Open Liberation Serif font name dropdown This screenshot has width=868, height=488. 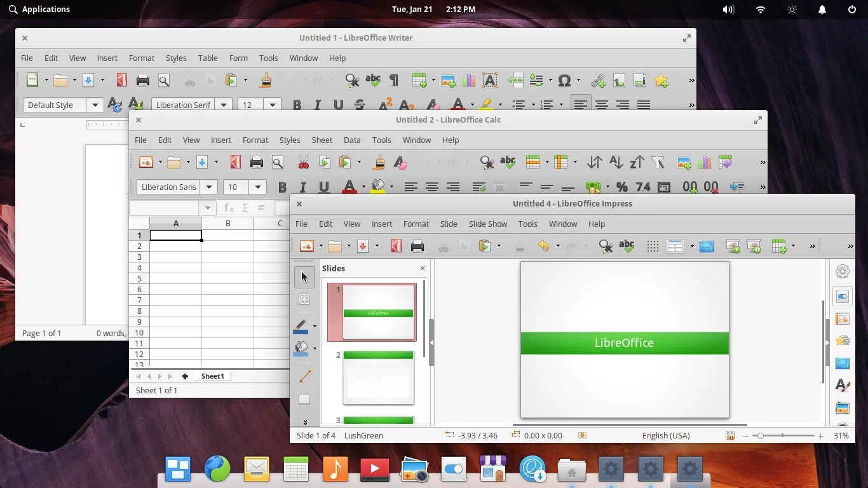(x=223, y=105)
